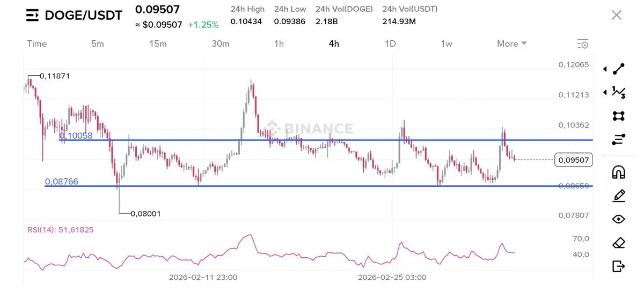The image size is (644, 290).
Task: Click the RSI(14) indicator label
Action: [x=61, y=230]
